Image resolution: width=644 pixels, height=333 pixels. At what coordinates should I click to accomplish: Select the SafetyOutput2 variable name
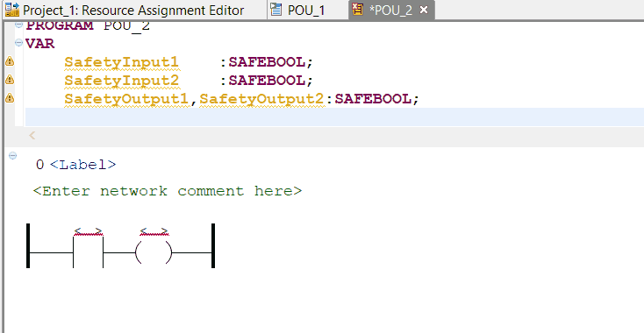point(262,99)
